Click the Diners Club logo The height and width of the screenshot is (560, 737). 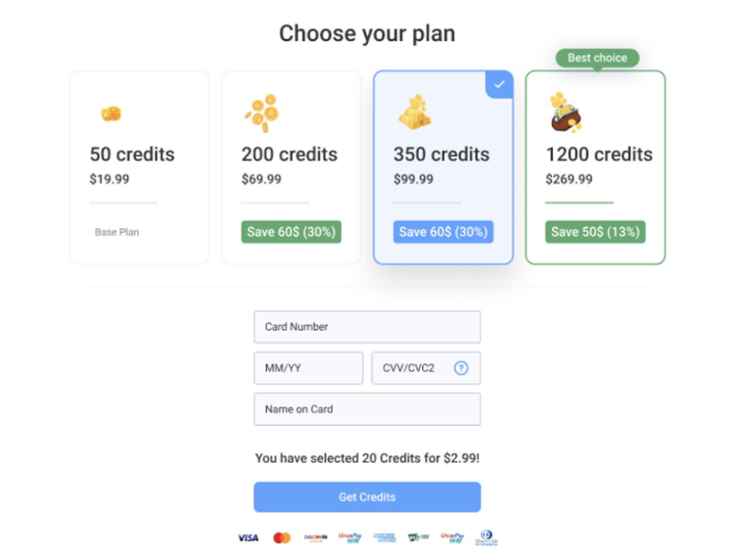[x=486, y=537]
